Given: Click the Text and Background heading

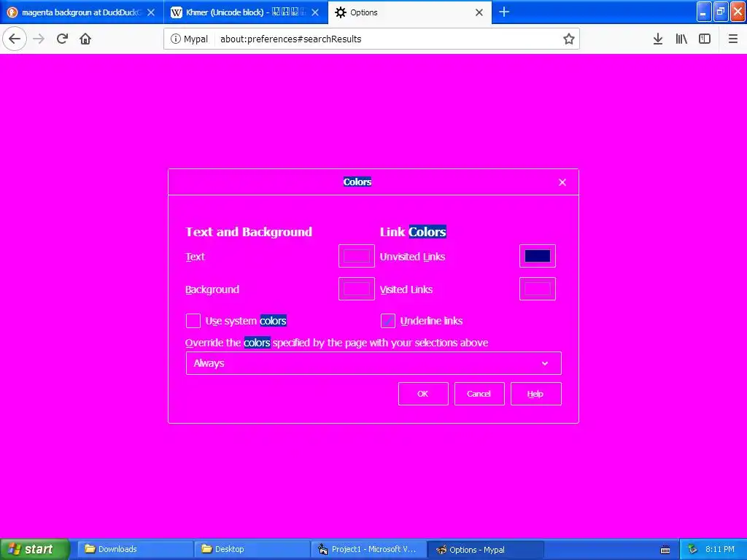Looking at the screenshot, I should (x=249, y=232).
